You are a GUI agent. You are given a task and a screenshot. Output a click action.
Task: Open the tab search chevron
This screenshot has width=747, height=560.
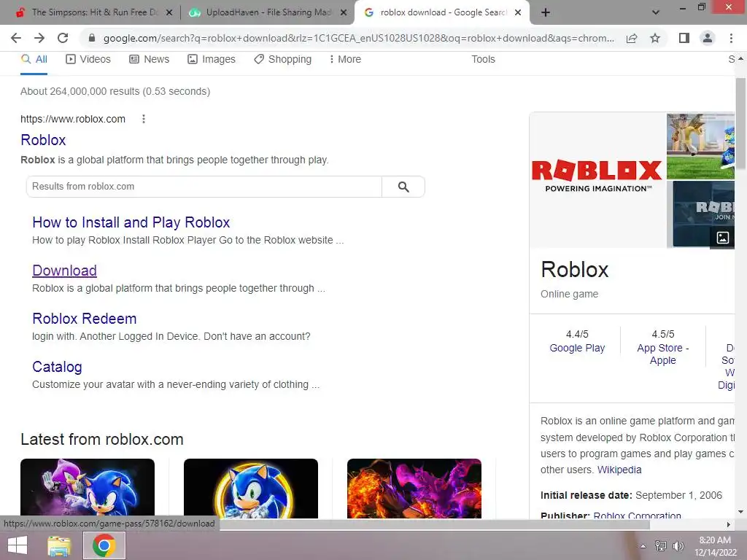(x=656, y=12)
